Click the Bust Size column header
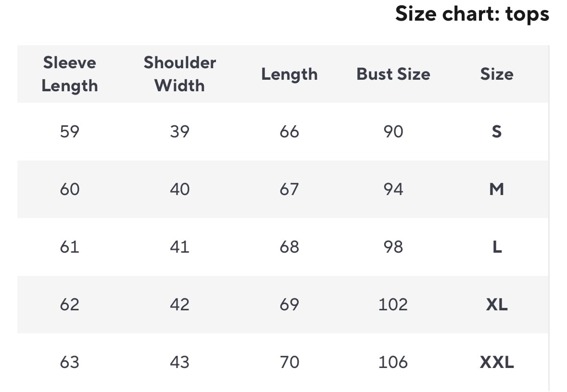This screenshot has height=392, width=567. (x=393, y=74)
